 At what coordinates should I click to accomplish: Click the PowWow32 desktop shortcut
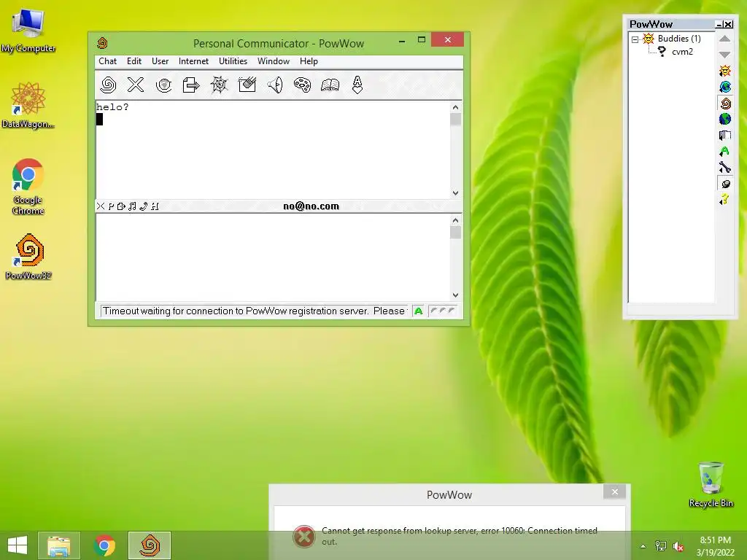[28, 257]
